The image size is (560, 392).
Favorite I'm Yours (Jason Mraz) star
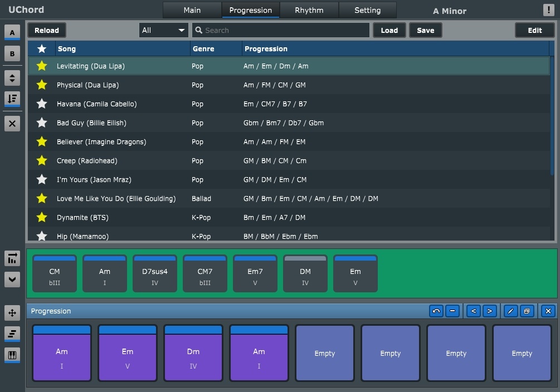42,179
